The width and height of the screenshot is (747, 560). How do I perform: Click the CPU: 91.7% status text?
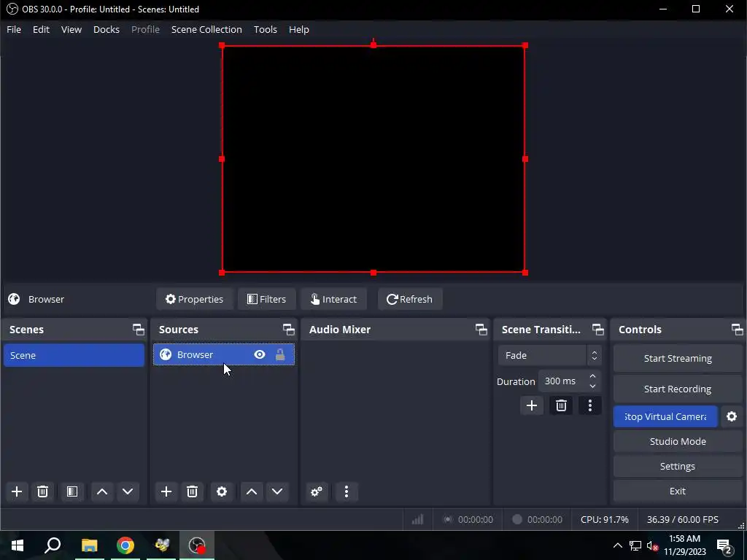[x=605, y=519]
